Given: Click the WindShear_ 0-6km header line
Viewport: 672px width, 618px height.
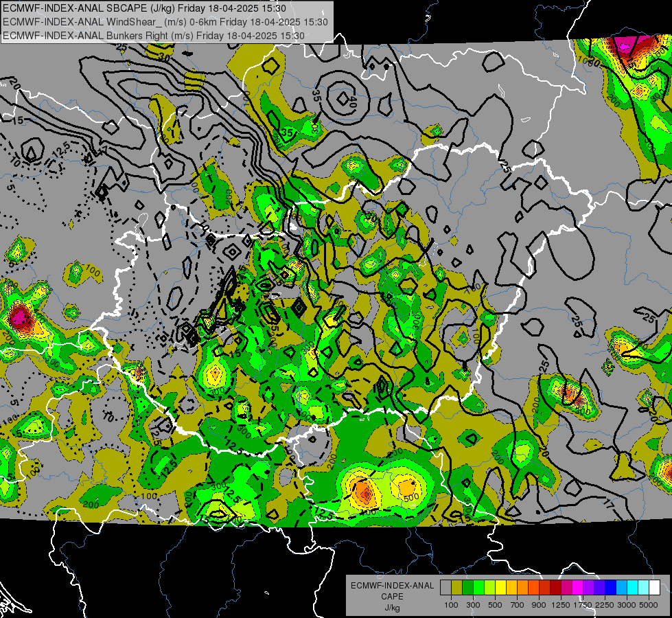Looking at the screenshot, I should [x=165, y=22].
